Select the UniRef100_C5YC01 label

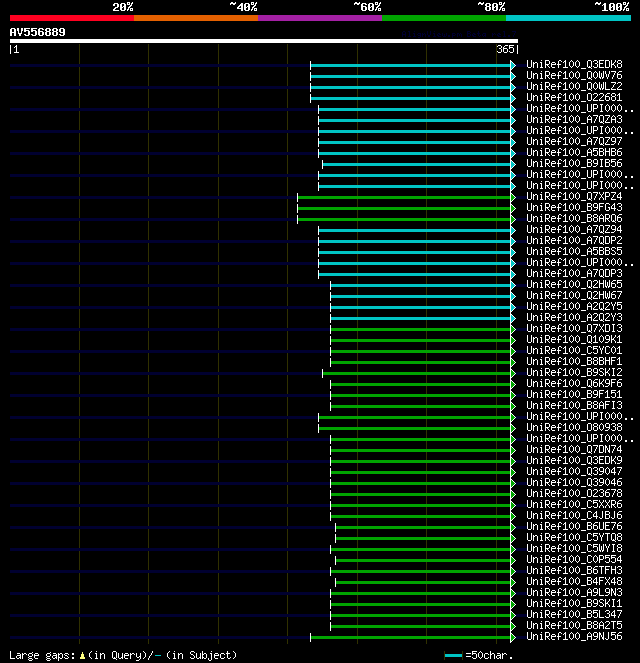point(574,350)
